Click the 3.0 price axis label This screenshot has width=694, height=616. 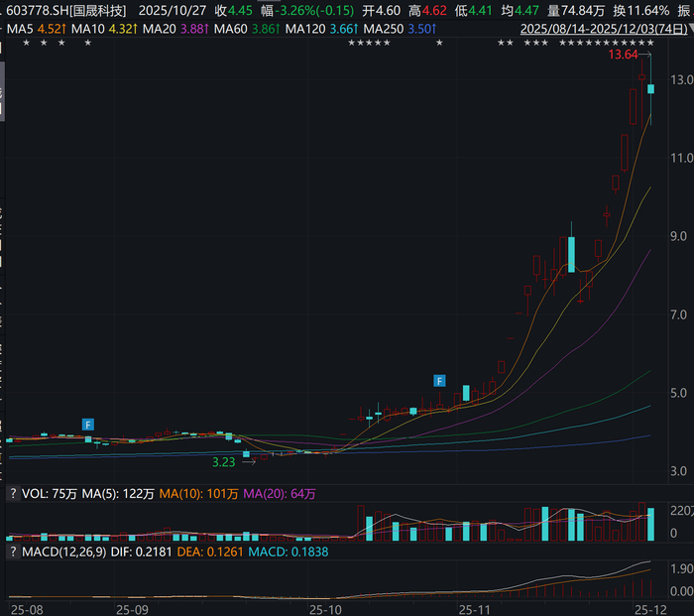click(x=678, y=471)
